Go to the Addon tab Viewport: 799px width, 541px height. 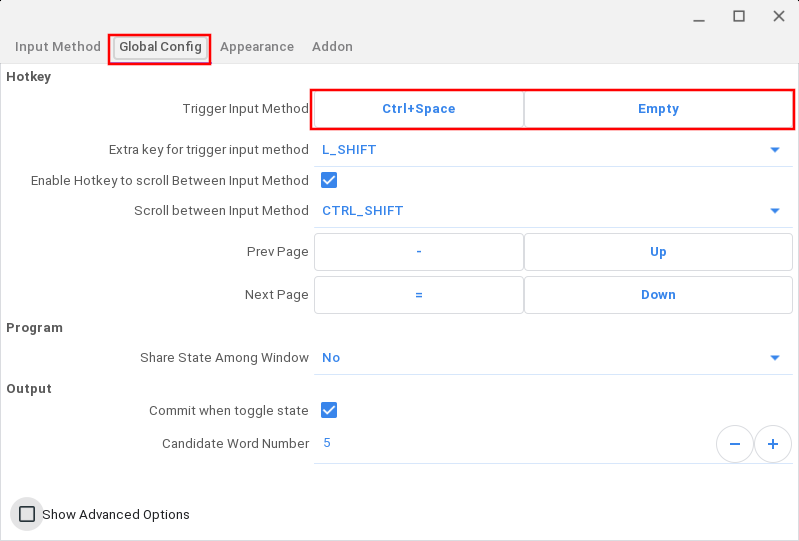(332, 47)
